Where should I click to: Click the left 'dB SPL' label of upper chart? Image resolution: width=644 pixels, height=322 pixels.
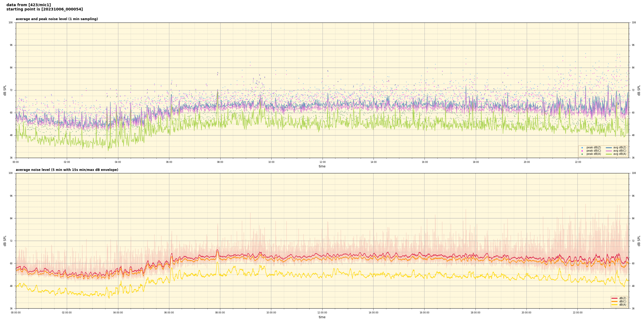point(5,90)
